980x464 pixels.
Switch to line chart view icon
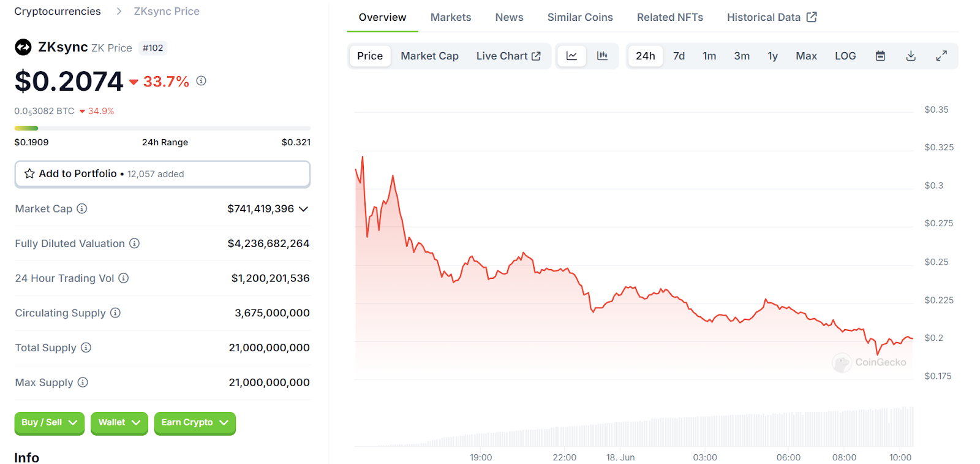tap(571, 56)
